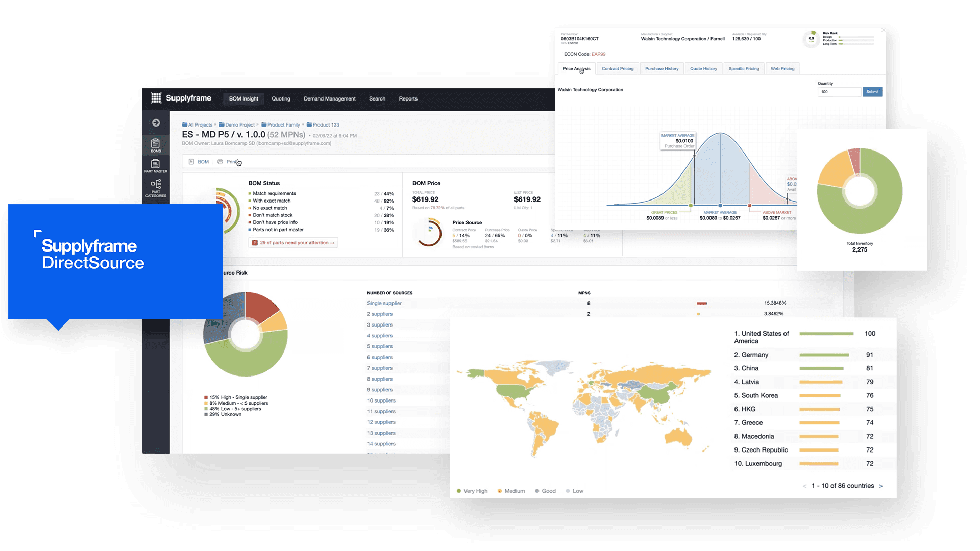The height and width of the screenshot is (551, 980).
Task: Click the 5 suppliers link
Action: [x=380, y=346]
